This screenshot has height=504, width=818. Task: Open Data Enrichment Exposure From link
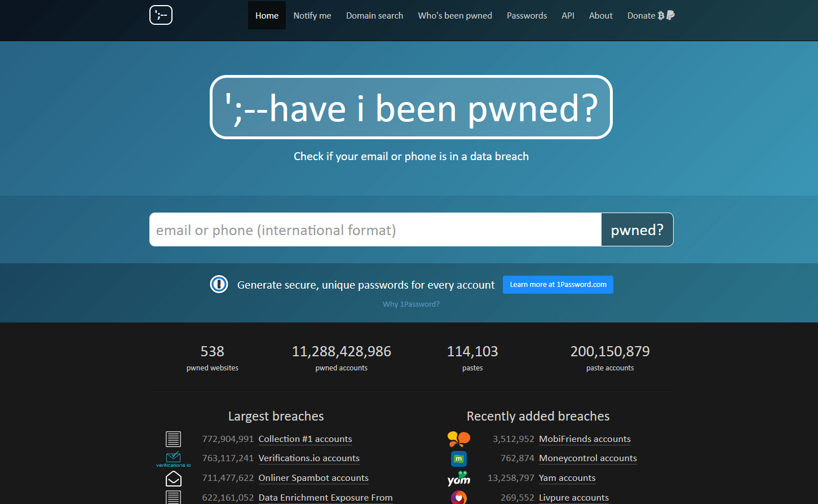point(325,498)
